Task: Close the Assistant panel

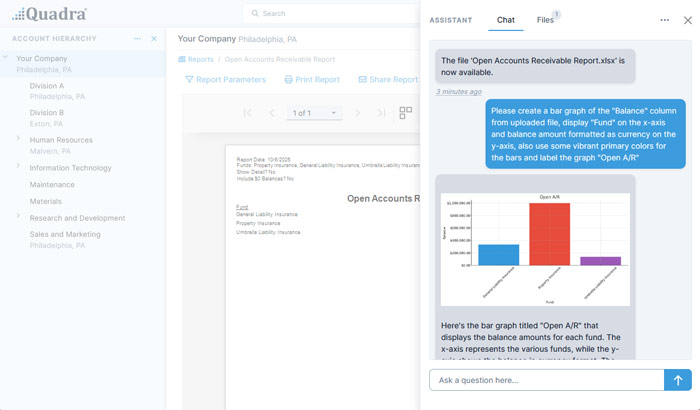Action: point(688,20)
